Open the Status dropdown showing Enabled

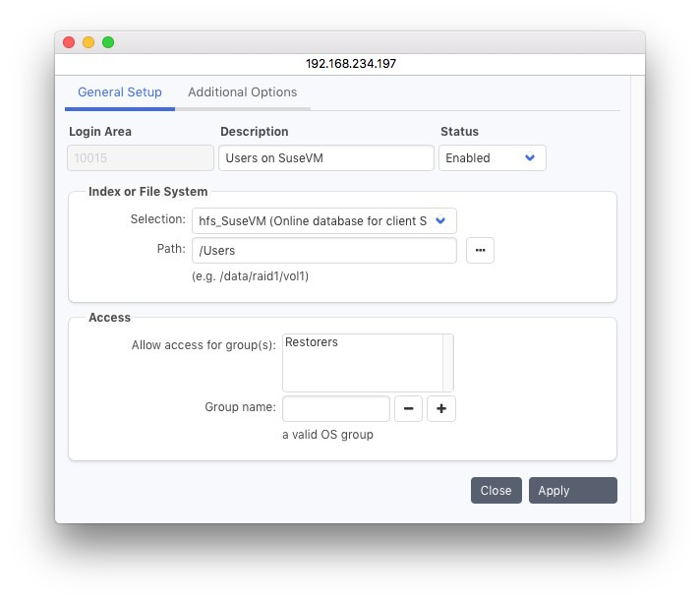click(x=492, y=158)
